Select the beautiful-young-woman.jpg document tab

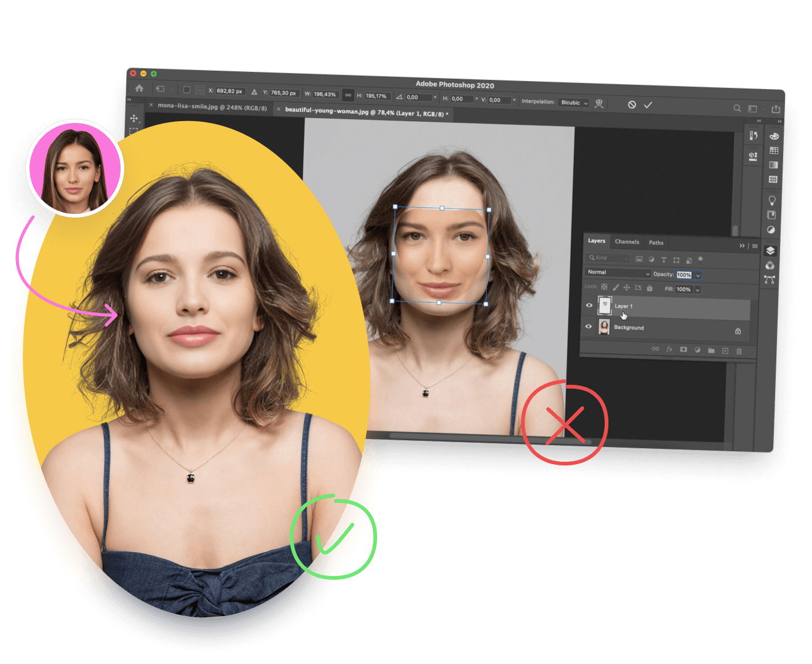(x=367, y=113)
